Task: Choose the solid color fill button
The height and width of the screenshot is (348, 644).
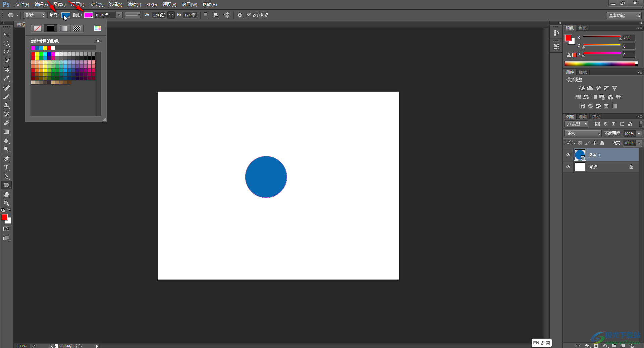Action: click(51, 29)
